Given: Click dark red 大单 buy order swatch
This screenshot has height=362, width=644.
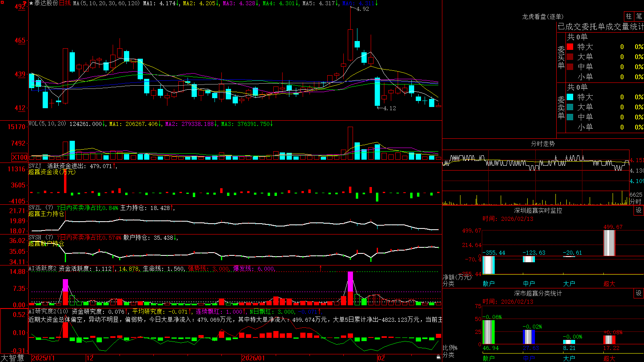Looking at the screenshot, I should tap(570, 57).
